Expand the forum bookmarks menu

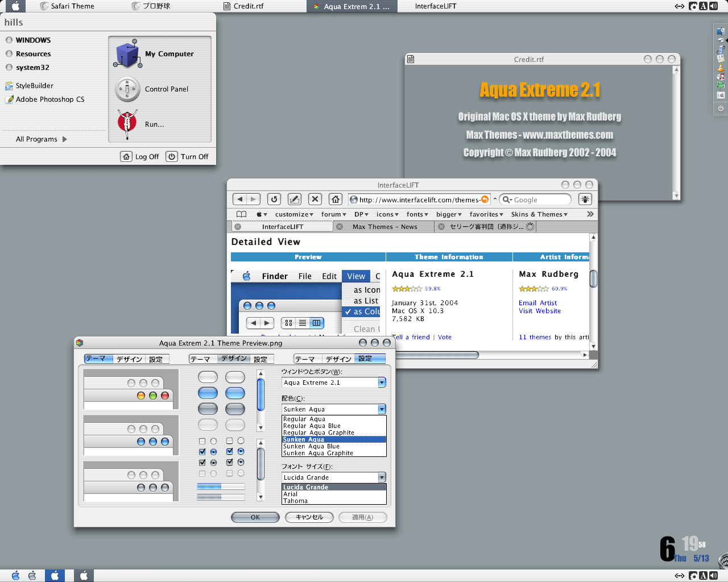[x=334, y=214]
